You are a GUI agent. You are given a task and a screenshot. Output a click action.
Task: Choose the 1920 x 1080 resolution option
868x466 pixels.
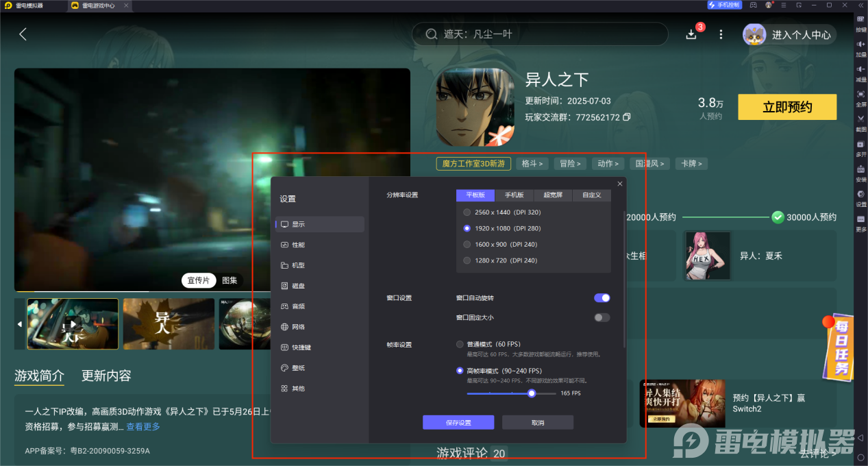[502, 228]
